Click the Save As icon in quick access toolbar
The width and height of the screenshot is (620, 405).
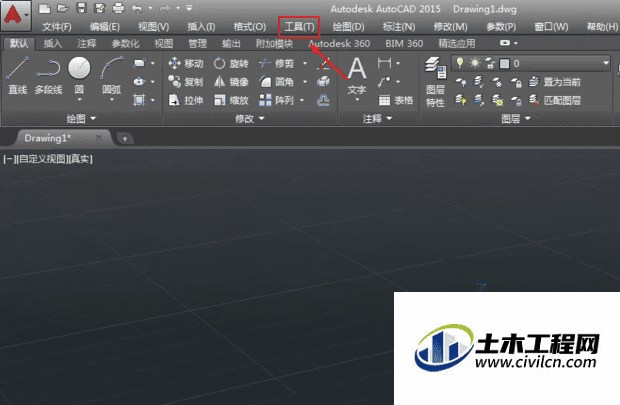100,8
